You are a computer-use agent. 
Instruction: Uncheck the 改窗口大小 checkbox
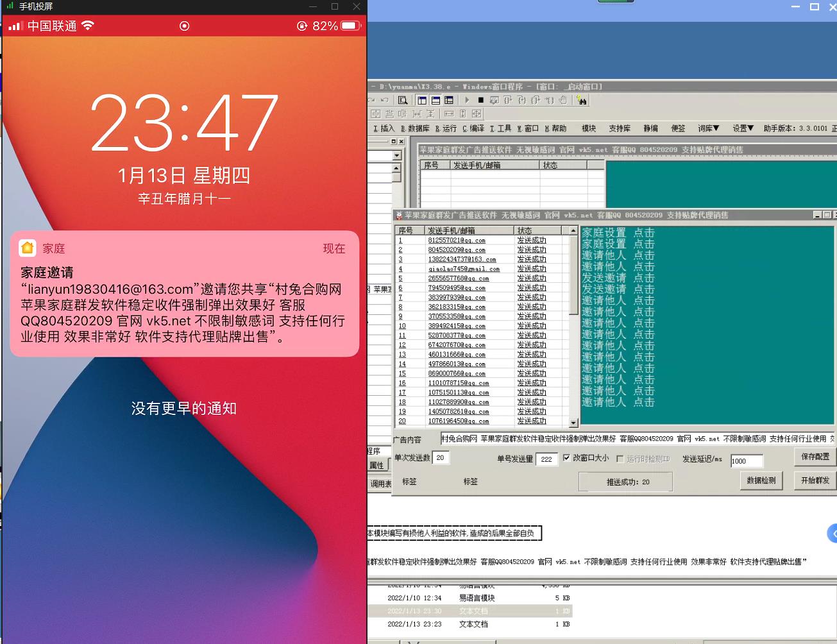pyautogui.click(x=567, y=457)
